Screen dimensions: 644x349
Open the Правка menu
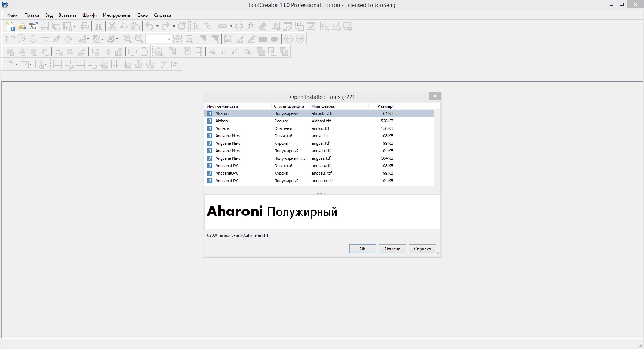32,15
